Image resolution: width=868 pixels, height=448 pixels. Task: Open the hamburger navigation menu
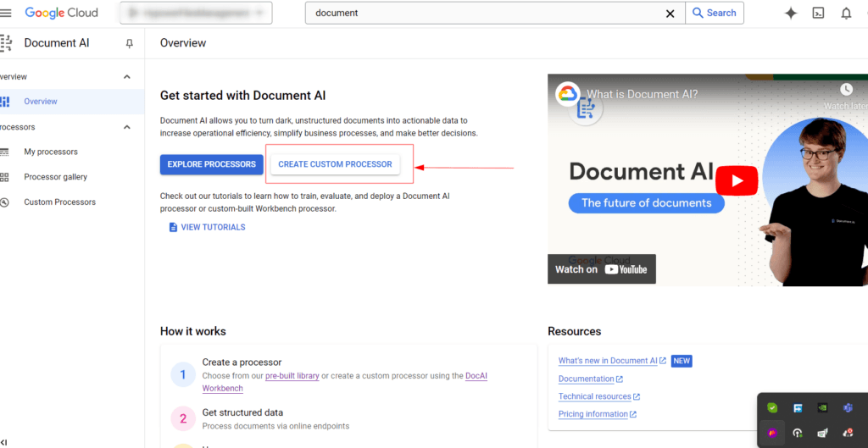coord(6,14)
